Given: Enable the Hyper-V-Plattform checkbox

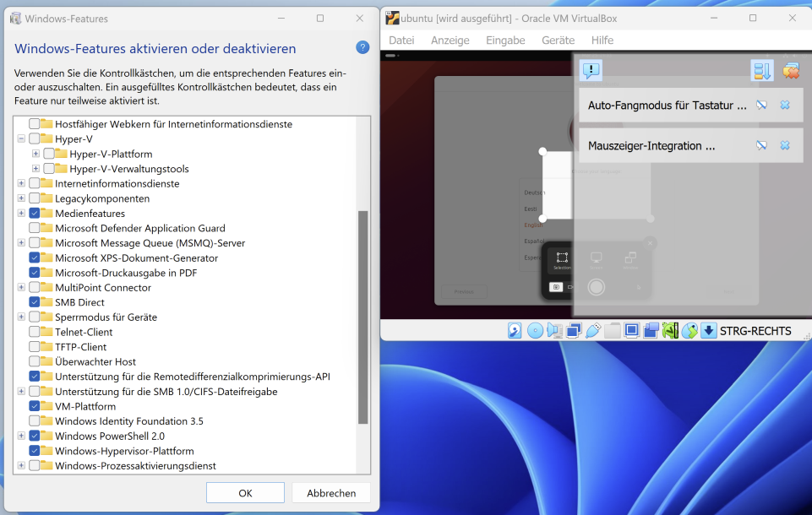Looking at the screenshot, I should click(x=49, y=154).
